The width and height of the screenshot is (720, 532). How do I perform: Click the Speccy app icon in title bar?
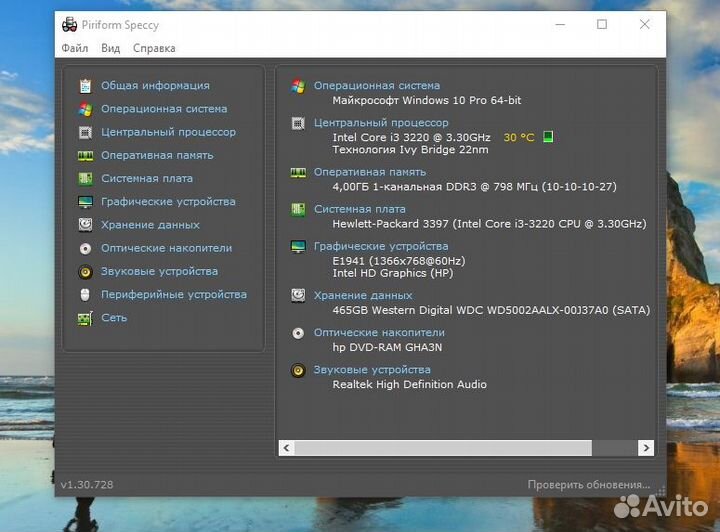(70, 24)
